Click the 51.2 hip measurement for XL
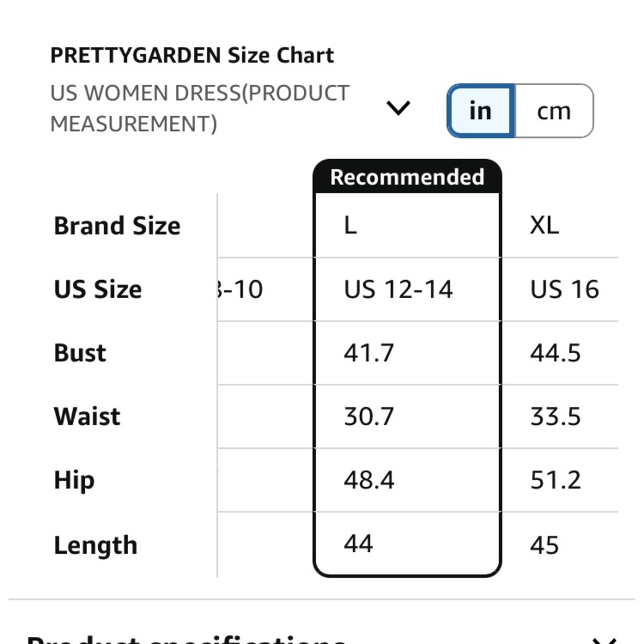Viewport: 644px width, 644px height. 555,480
